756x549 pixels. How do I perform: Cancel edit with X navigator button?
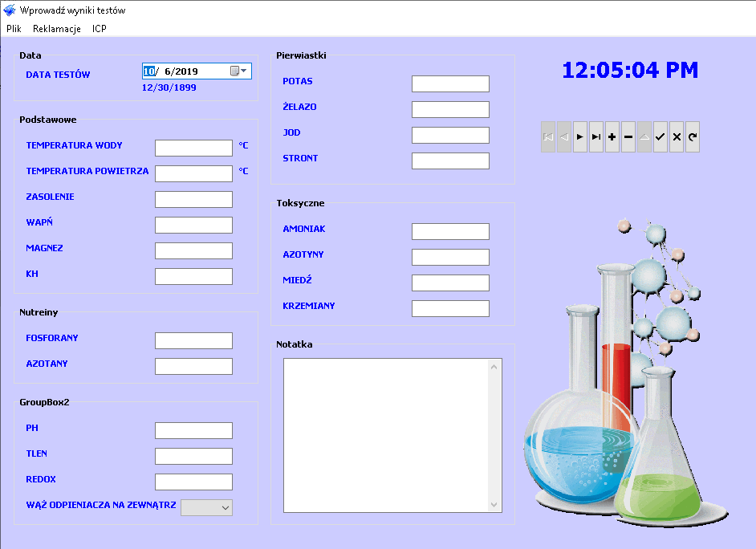[677, 137]
